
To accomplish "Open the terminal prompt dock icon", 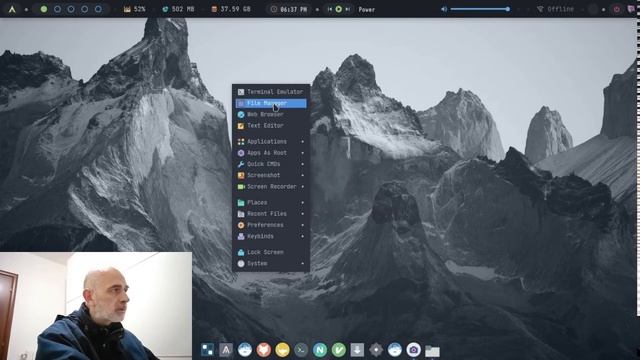I will 301,349.
